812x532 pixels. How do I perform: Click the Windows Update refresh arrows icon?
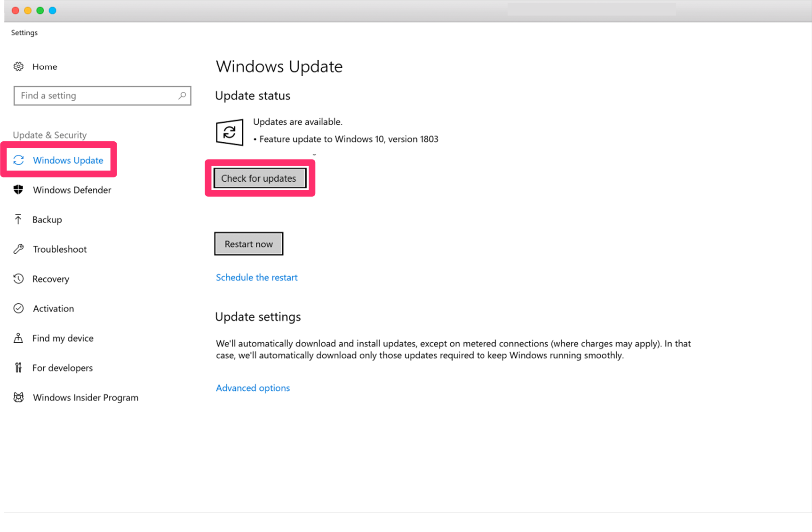18,160
